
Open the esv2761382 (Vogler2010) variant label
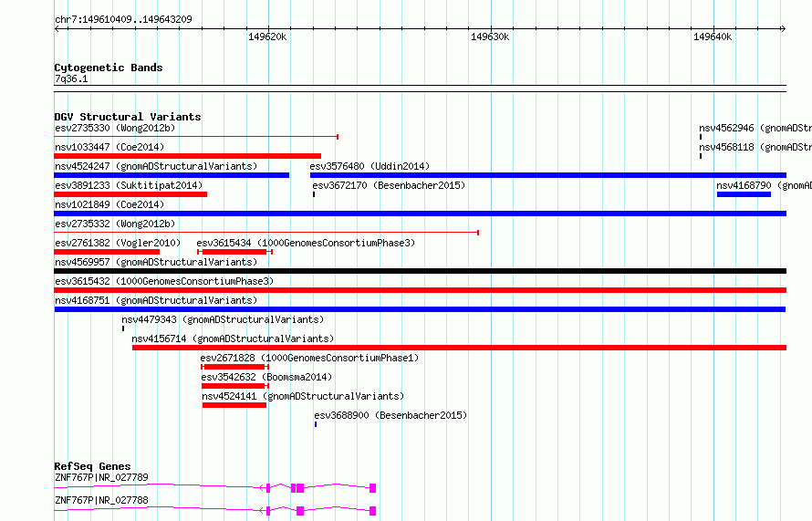pyautogui.click(x=118, y=243)
